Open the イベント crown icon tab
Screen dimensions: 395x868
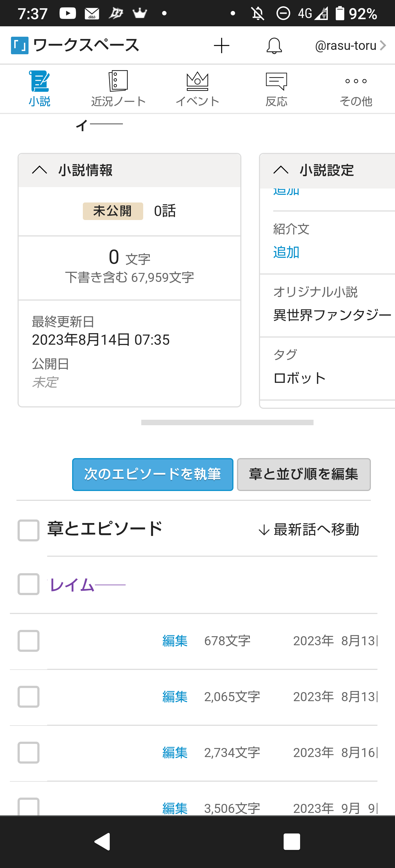pos(197,88)
